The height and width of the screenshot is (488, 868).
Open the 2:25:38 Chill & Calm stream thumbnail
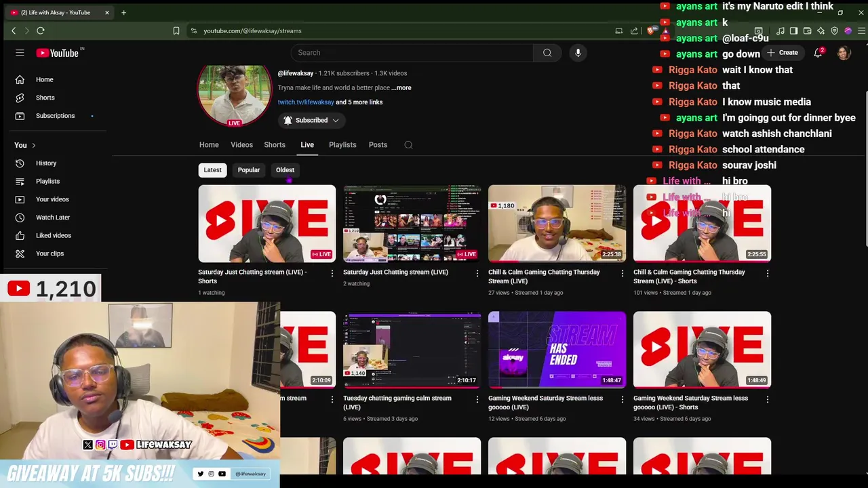tap(557, 224)
